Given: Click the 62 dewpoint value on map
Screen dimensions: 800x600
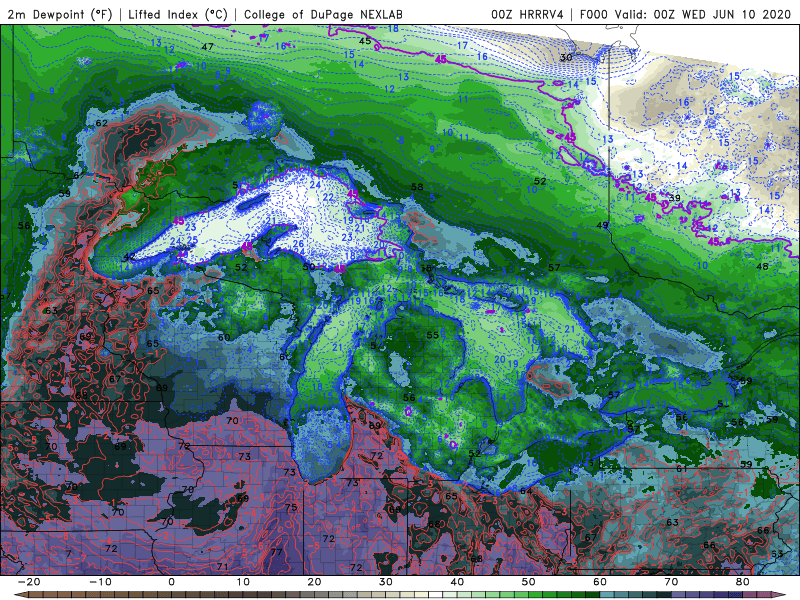Looking at the screenshot, I should 102,123.
